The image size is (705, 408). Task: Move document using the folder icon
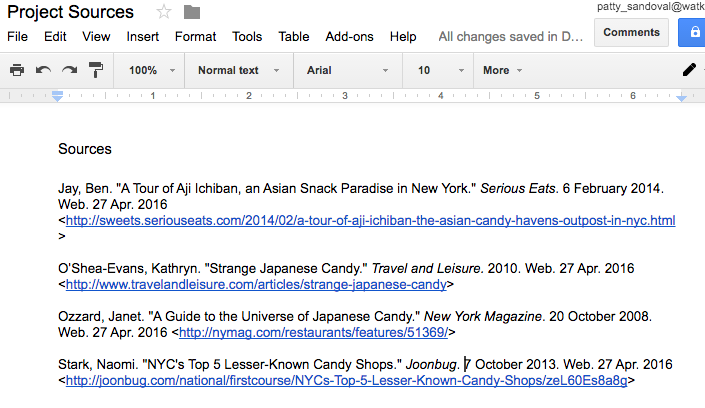tap(192, 12)
